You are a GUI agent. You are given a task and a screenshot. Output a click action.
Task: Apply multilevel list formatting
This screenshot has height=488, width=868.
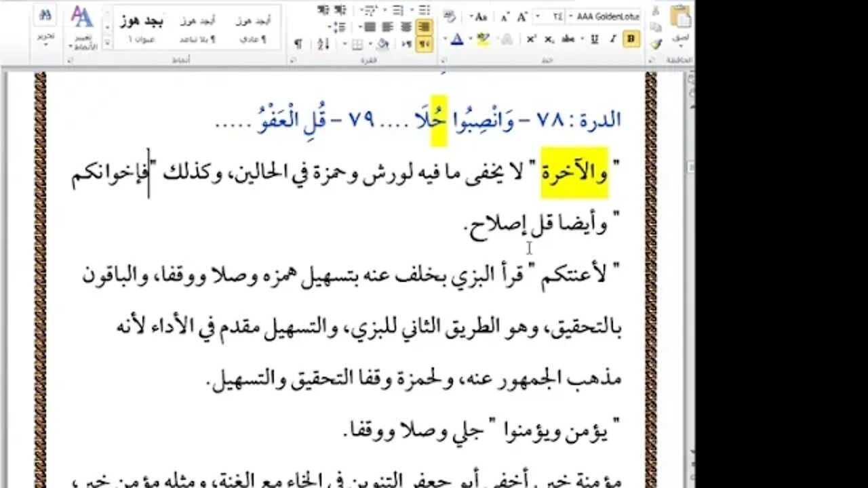[370, 10]
